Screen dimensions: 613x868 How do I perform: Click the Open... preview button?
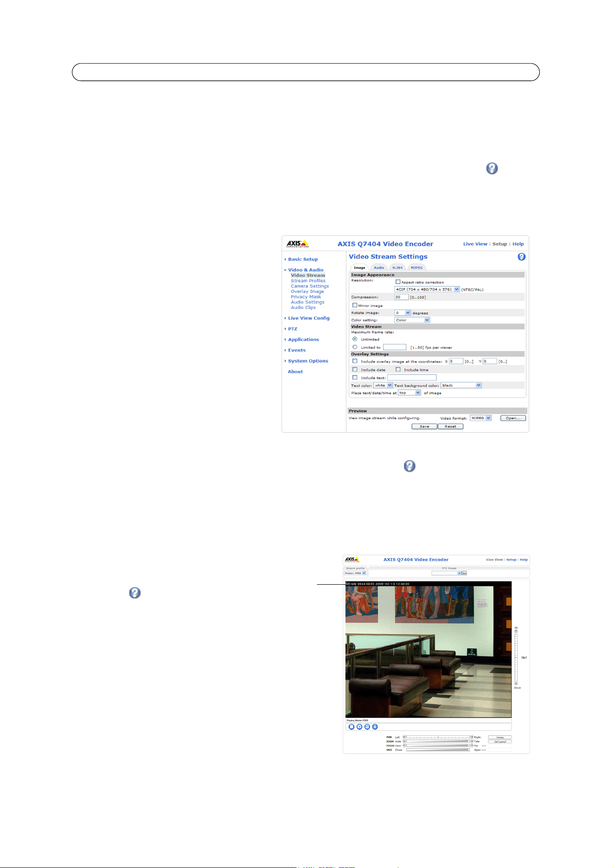[513, 418]
